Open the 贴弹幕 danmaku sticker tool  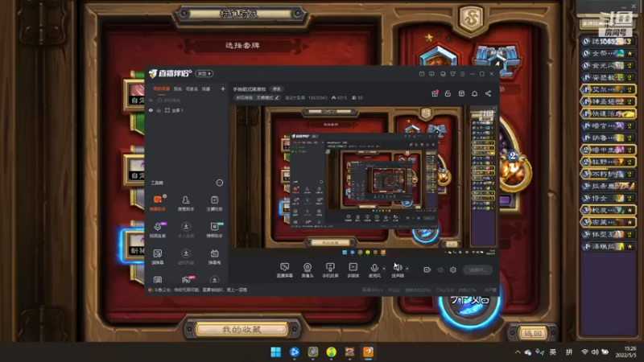coord(158,257)
